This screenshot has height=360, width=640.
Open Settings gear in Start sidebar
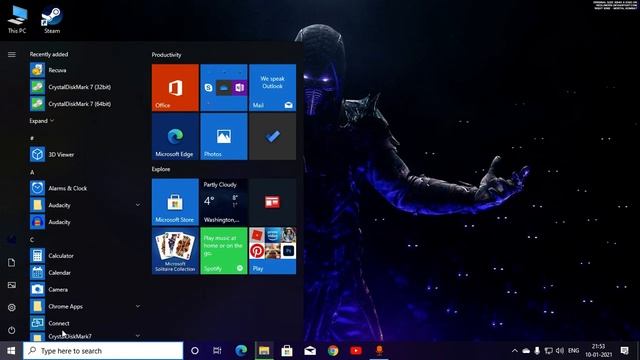click(11, 307)
